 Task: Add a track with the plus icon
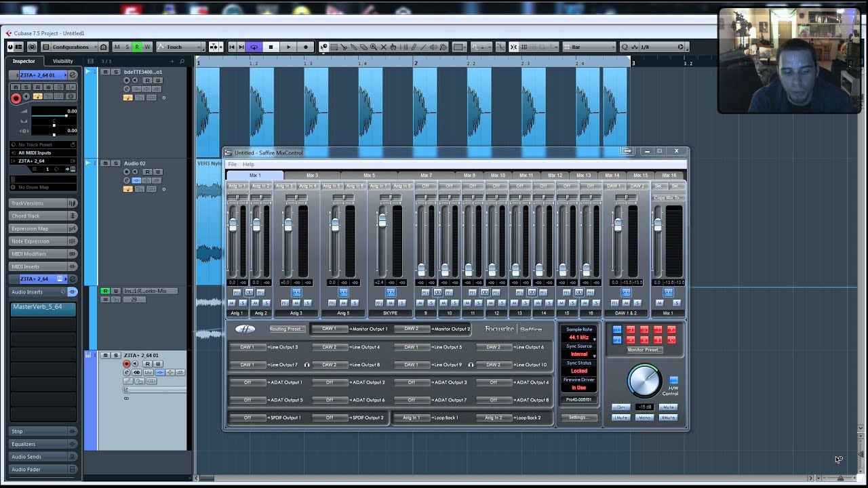point(172,61)
